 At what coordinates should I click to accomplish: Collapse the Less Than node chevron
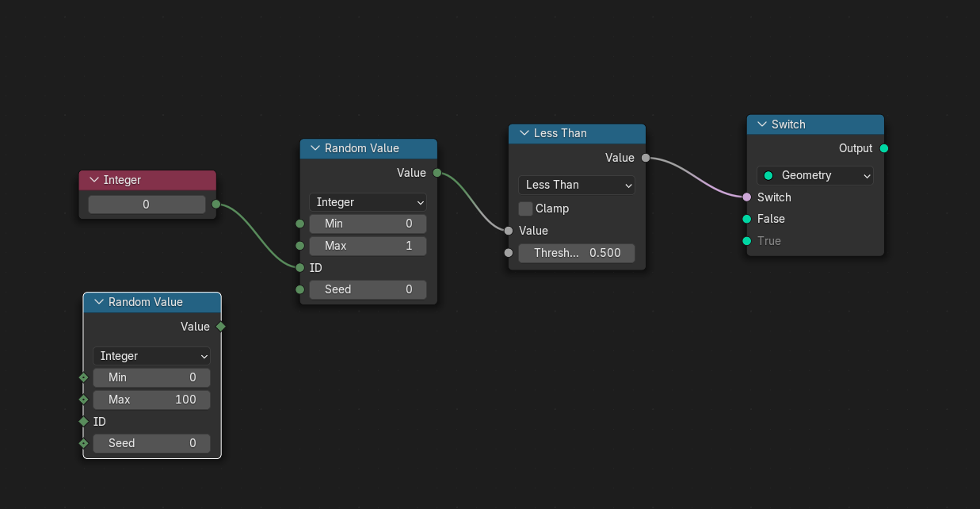[x=524, y=134]
